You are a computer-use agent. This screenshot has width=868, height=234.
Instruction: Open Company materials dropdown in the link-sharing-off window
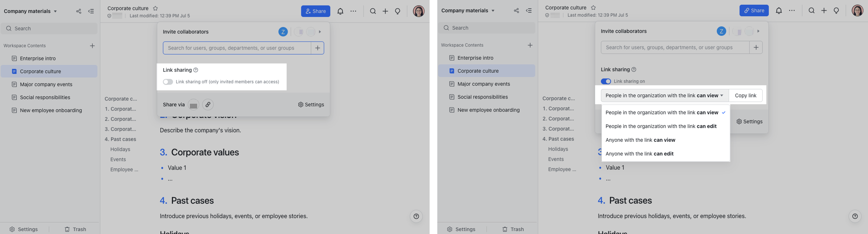(x=31, y=11)
